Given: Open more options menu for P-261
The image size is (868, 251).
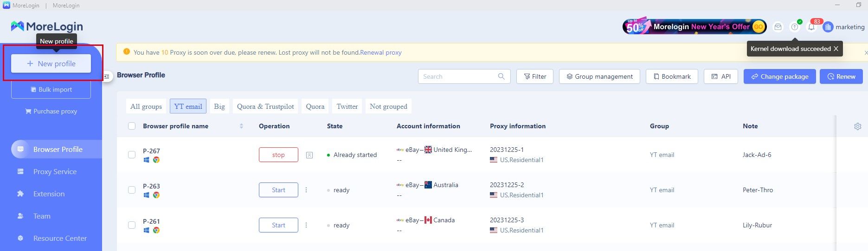Looking at the screenshot, I should pyautogui.click(x=306, y=225).
